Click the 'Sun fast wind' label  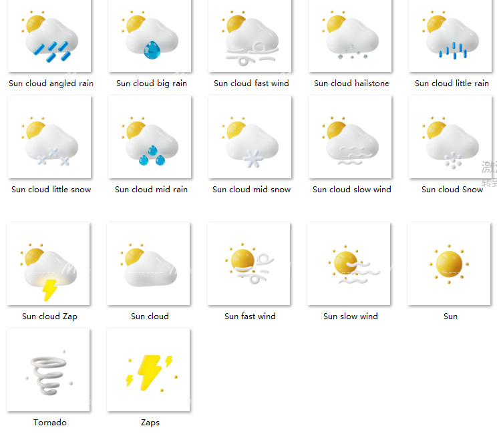tap(250, 316)
